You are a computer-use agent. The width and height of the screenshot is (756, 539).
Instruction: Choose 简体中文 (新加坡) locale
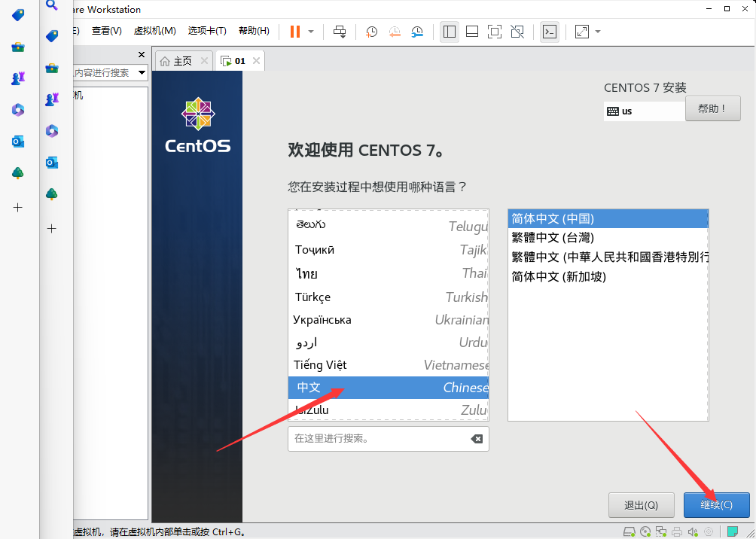[x=608, y=277]
